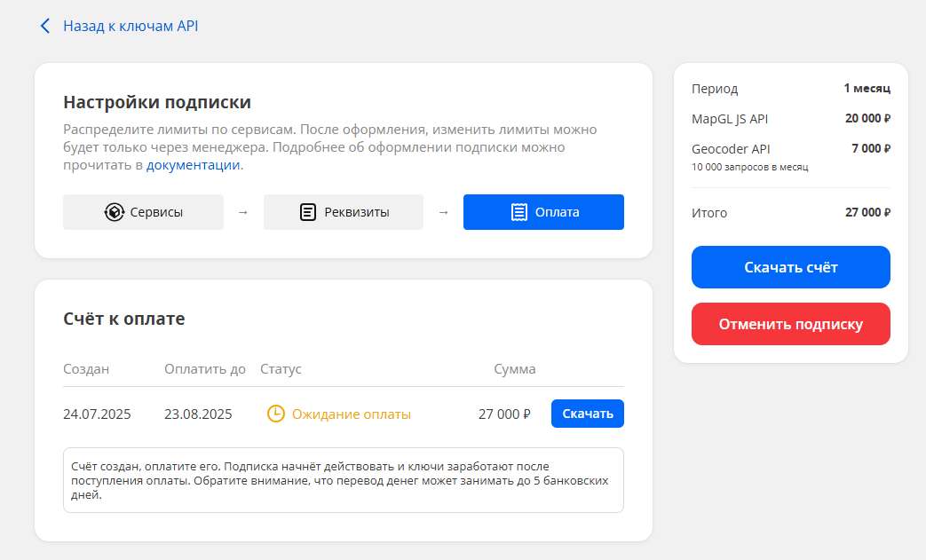The height and width of the screenshot is (560, 926).
Task: Click the Итого total 27 000 ₽
Action: coord(867,212)
